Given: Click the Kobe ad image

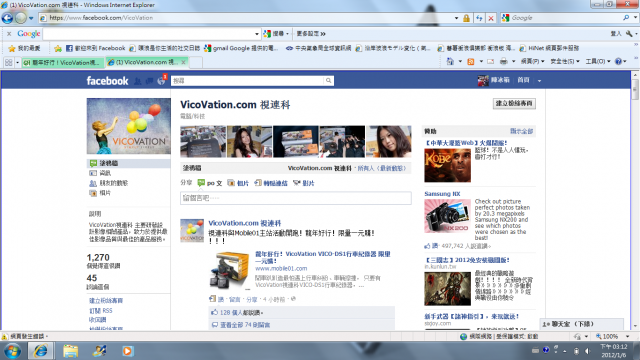Looking at the screenshot, I should click(x=447, y=165).
